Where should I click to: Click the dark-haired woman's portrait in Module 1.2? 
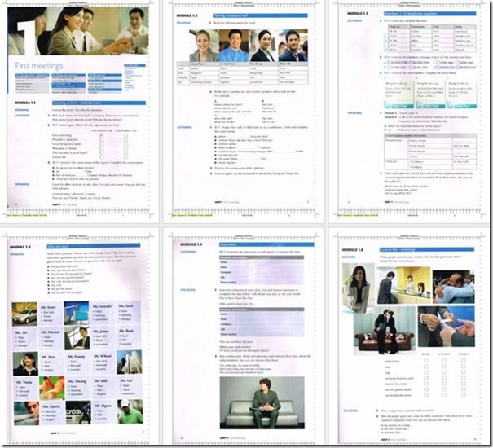pyautogui.click(x=263, y=46)
